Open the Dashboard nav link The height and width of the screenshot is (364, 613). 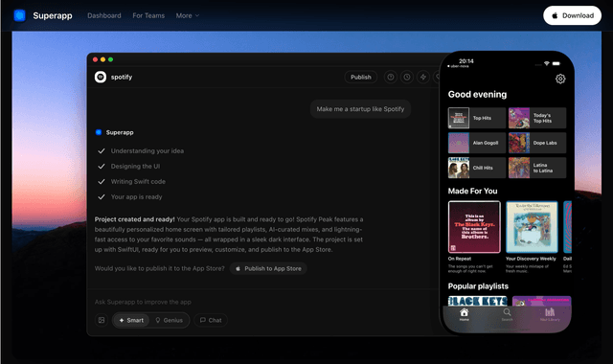[104, 15]
